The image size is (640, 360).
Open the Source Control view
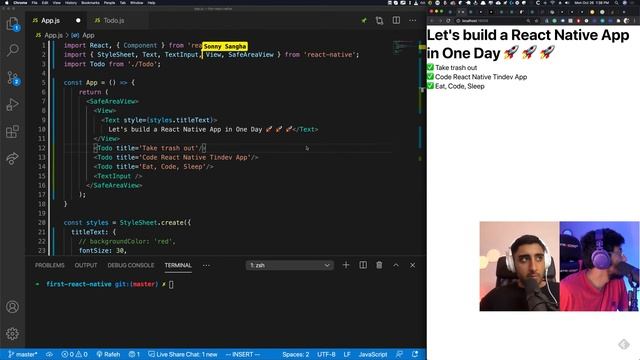(13, 78)
